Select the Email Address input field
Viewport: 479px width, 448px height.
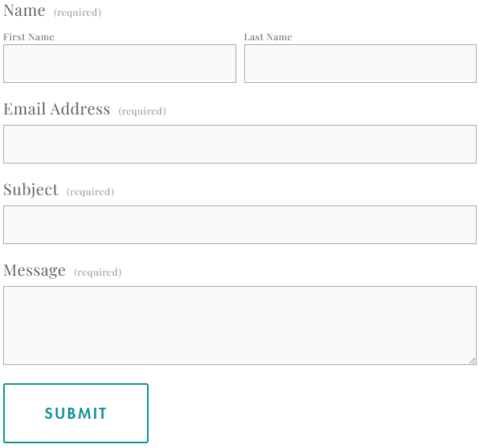point(239,144)
